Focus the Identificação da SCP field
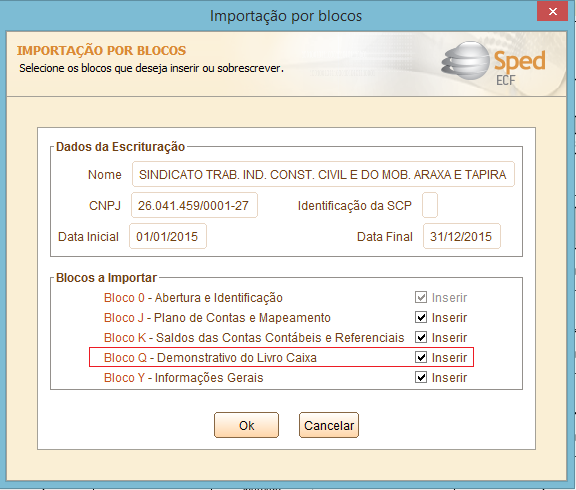576x490 pixels. (430, 205)
